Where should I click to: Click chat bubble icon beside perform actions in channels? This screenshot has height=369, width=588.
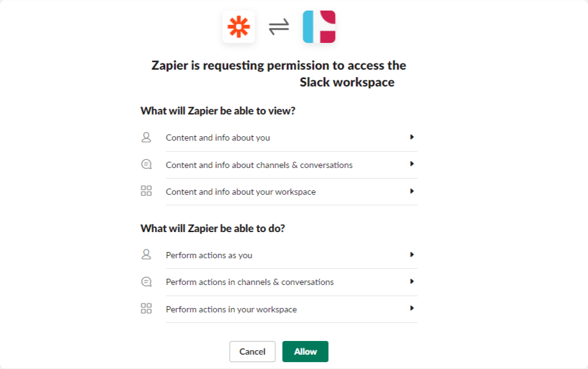tap(146, 282)
